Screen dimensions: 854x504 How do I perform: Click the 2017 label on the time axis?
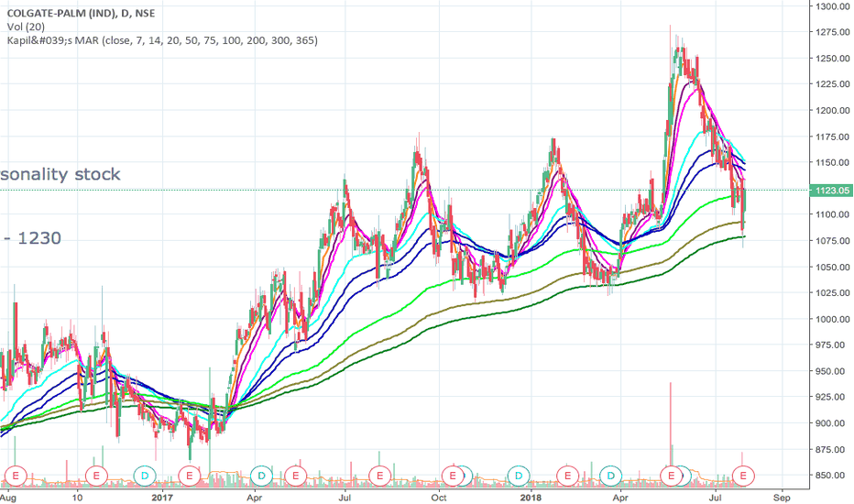tap(162, 498)
